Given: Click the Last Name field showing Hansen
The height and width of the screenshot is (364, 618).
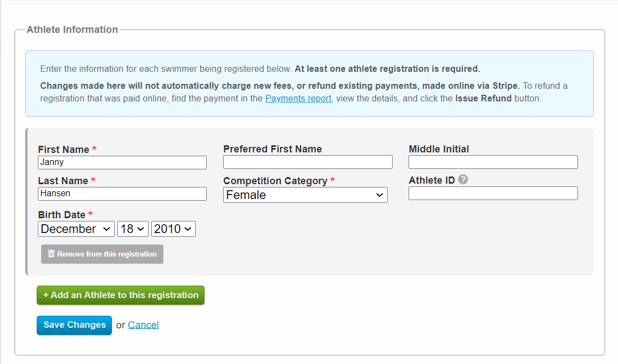Looking at the screenshot, I should pyautogui.click(x=122, y=194).
